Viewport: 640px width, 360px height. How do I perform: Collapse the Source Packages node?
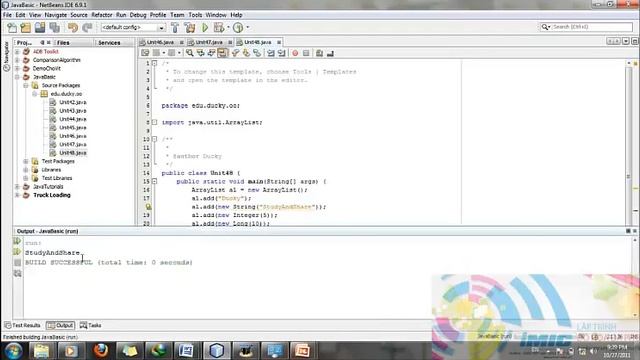(26, 85)
